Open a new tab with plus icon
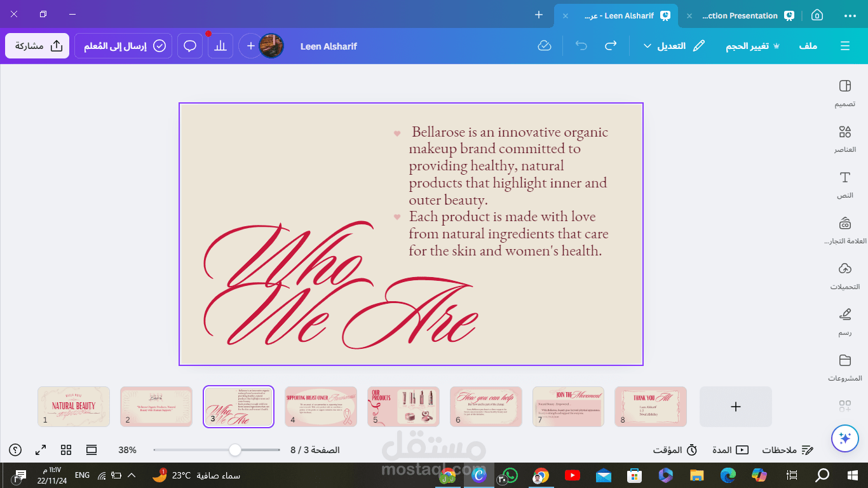The image size is (868, 488). 539,15
